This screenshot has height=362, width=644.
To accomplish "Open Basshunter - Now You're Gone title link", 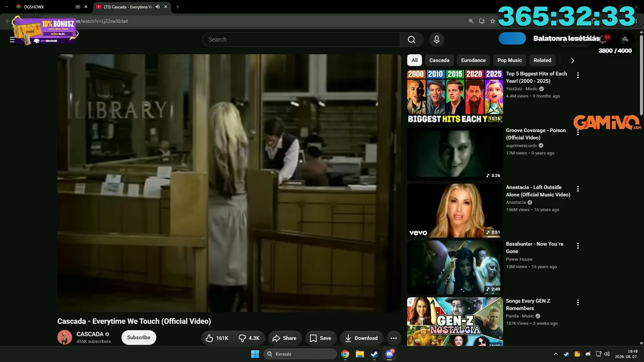I will pos(535,248).
